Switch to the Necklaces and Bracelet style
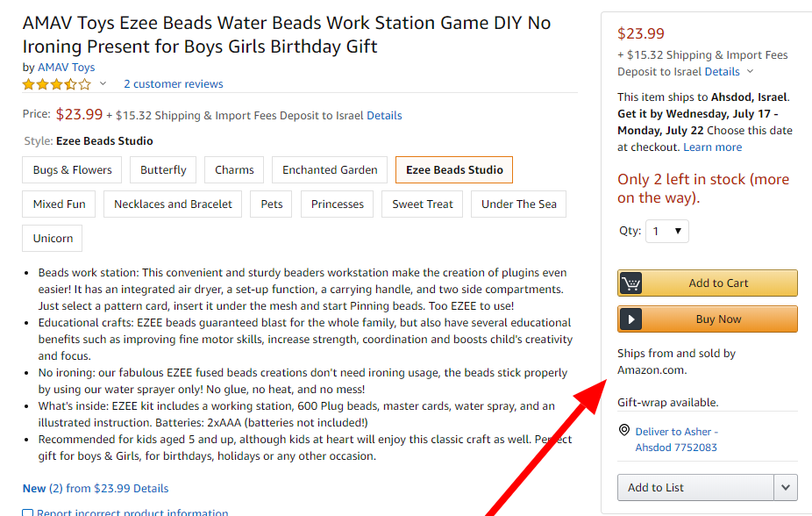 pos(174,204)
